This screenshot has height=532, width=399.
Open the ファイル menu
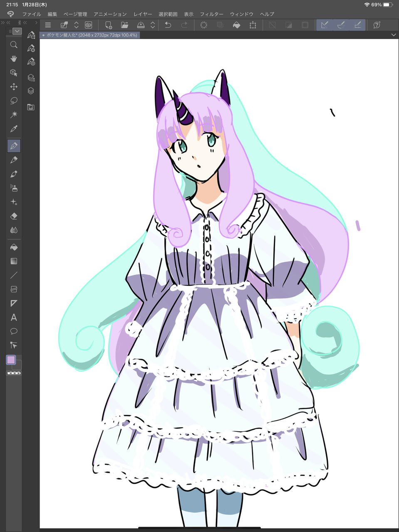coord(32,14)
